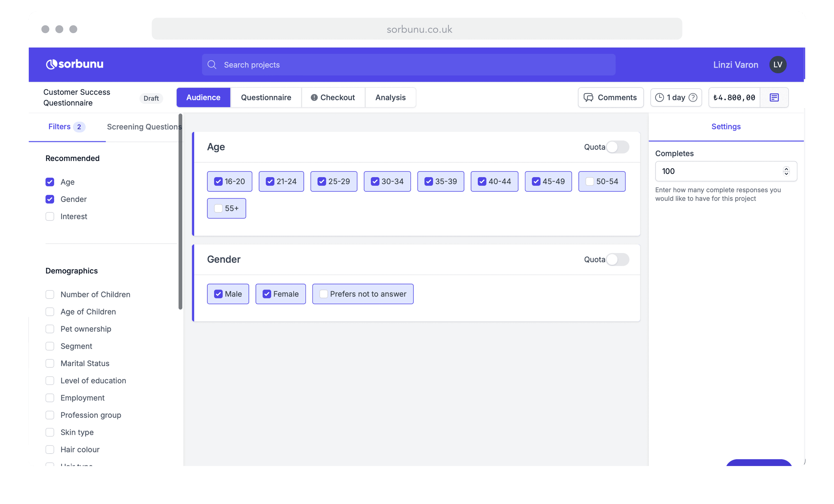Screen dimensions: 834x504
Task: Check Age of Children filter
Action: pos(50,312)
